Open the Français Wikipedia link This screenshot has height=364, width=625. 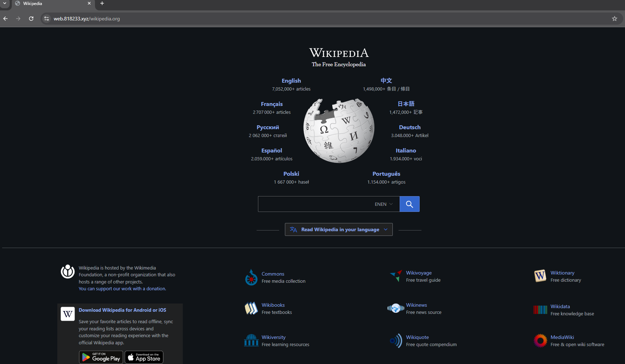[x=272, y=104]
